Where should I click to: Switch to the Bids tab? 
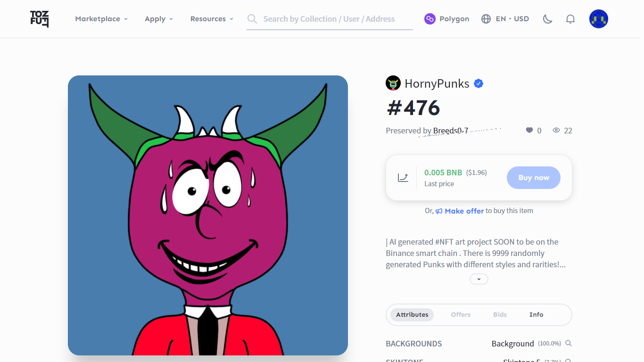500,315
